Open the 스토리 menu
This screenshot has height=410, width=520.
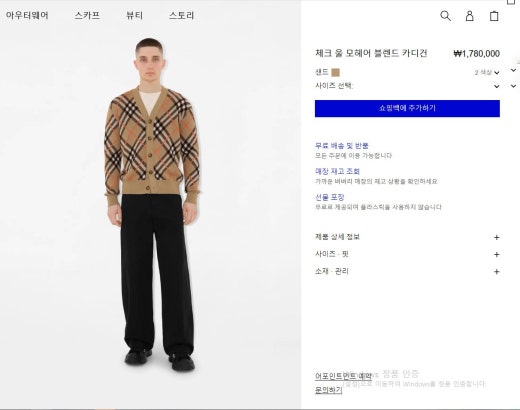coord(181,15)
